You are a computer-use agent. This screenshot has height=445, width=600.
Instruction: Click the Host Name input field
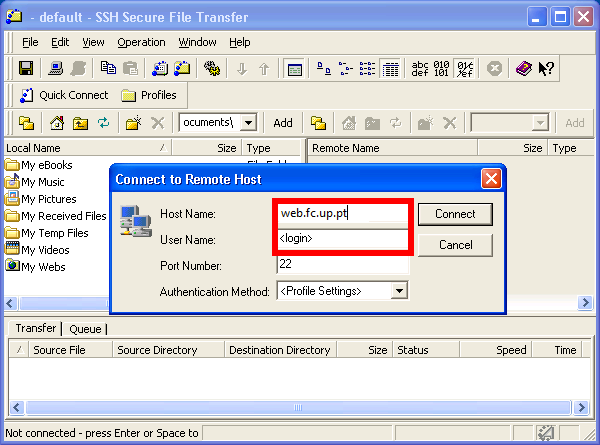pos(342,213)
